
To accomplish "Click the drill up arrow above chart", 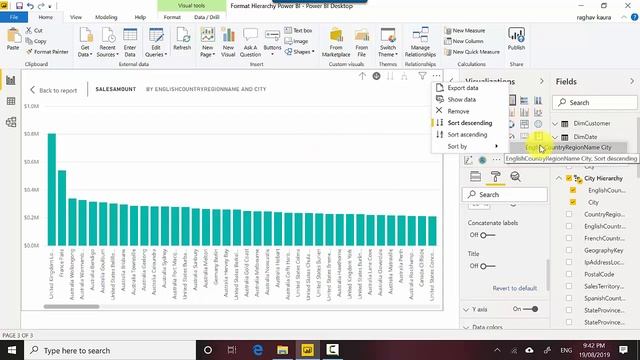I will (362, 76).
